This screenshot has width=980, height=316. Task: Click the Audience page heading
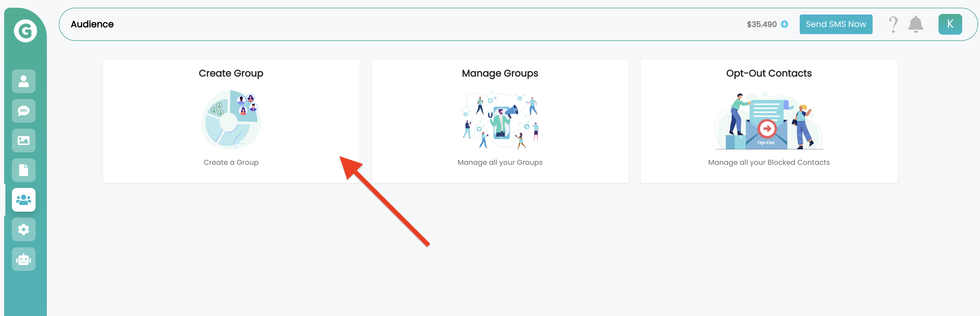pyautogui.click(x=92, y=24)
